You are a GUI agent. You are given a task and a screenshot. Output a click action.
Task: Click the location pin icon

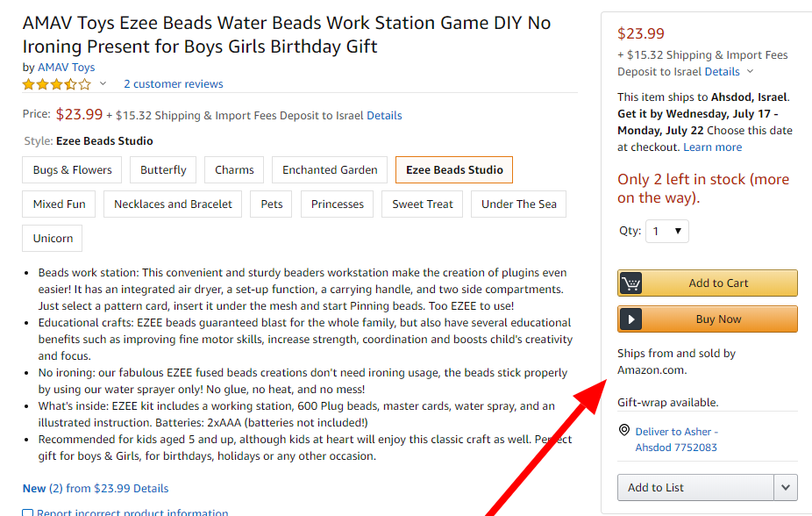click(x=624, y=431)
